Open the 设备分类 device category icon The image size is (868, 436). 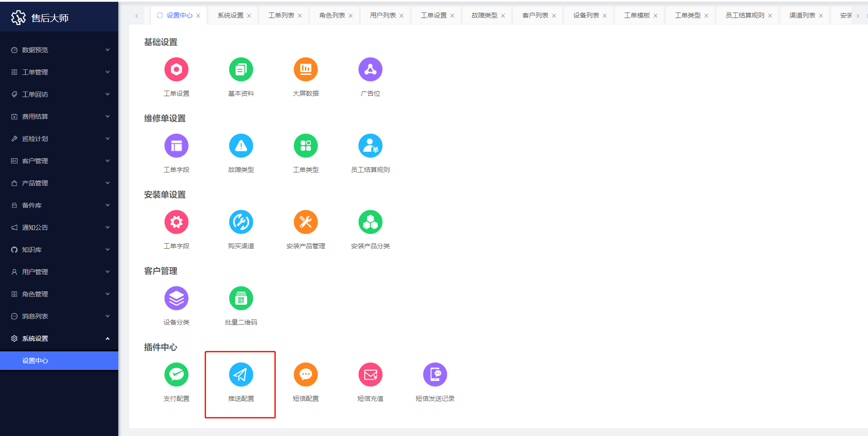176,298
